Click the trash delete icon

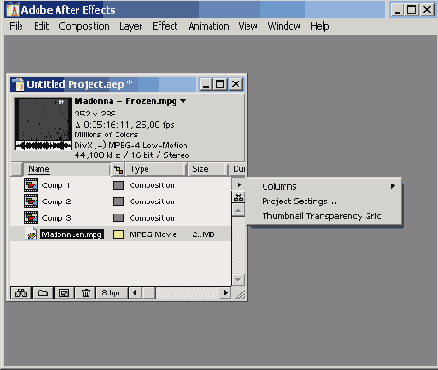[85, 293]
